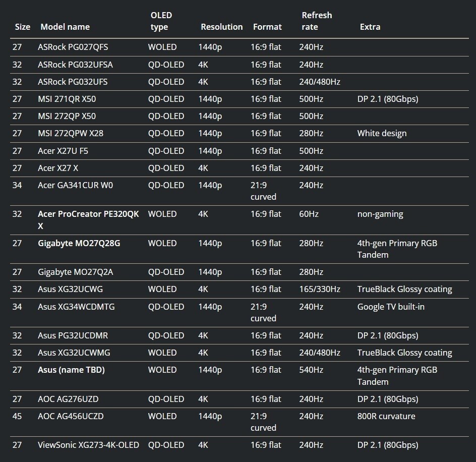The image size is (476, 462).
Task: Click the Format column header
Action: click(267, 27)
